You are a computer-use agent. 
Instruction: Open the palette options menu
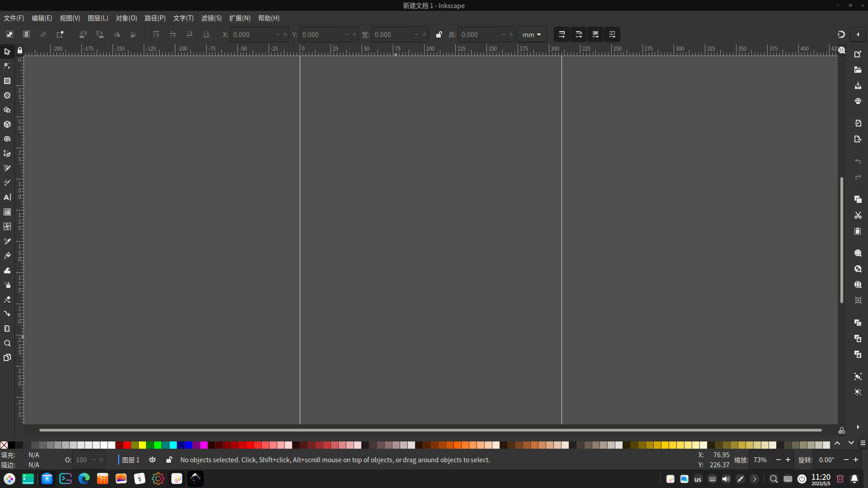click(x=863, y=443)
